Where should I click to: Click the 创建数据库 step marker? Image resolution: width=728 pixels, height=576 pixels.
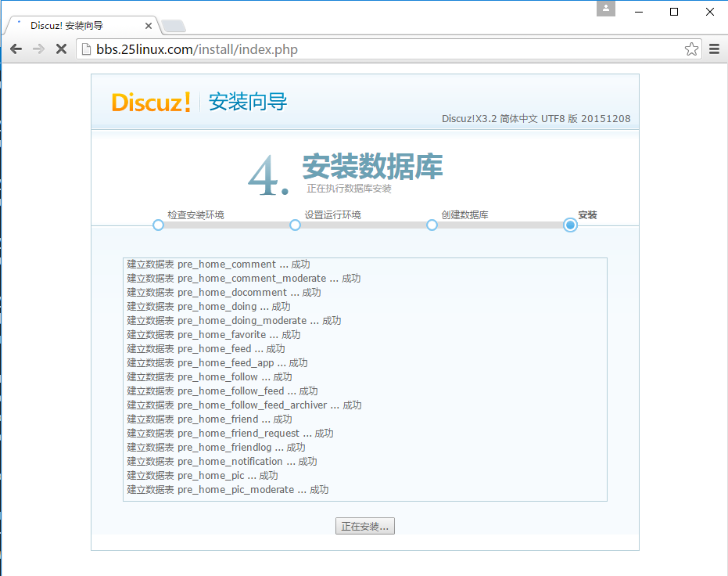[432, 225]
